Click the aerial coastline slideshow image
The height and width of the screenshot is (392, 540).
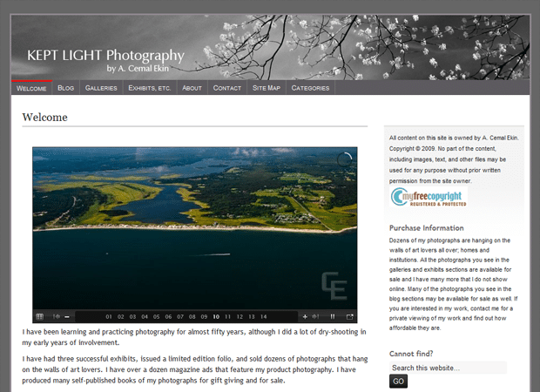pyautogui.click(x=195, y=229)
